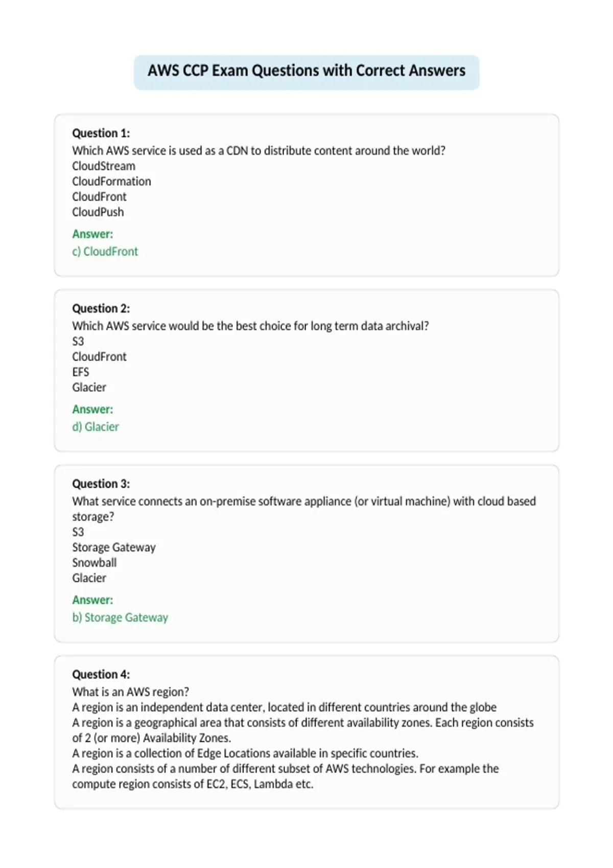Click the AWS CCP Exam title heading
Viewport: 613px width, 868px height.
[306, 70]
